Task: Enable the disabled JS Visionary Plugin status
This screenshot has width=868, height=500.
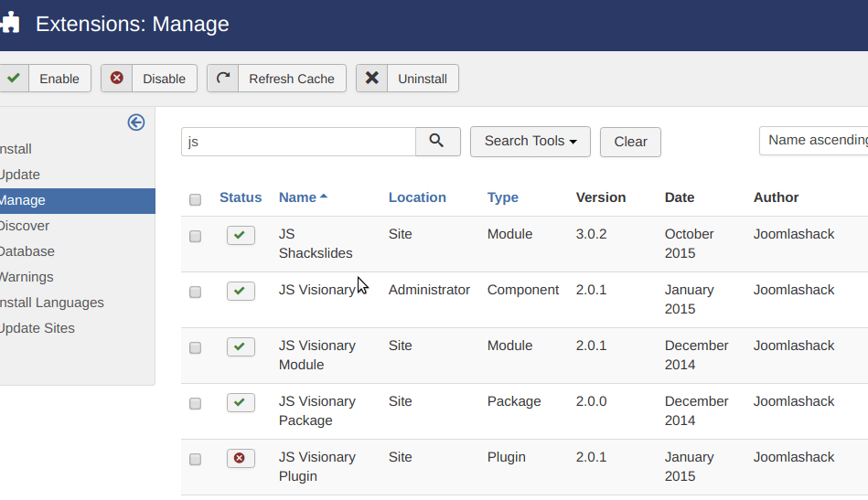Action: [x=241, y=459]
